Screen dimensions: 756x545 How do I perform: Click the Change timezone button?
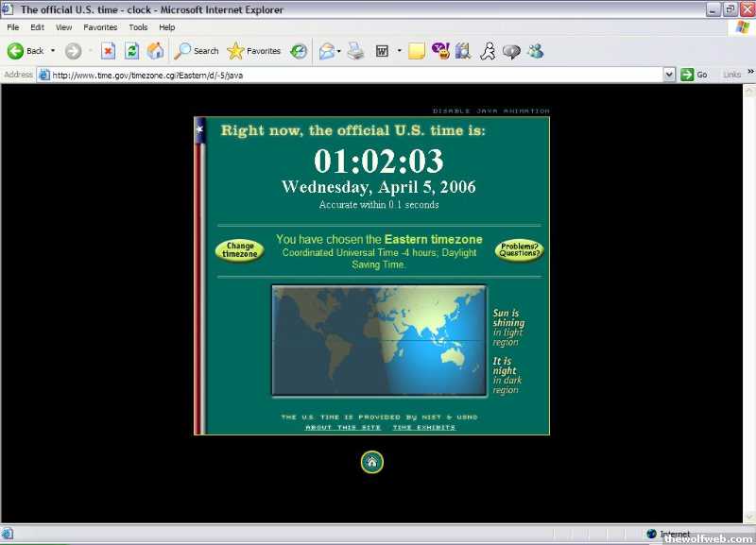[240, 250]
